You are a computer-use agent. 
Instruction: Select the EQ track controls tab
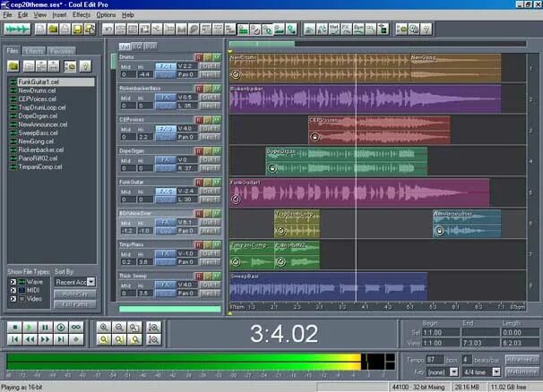[137, 47]
